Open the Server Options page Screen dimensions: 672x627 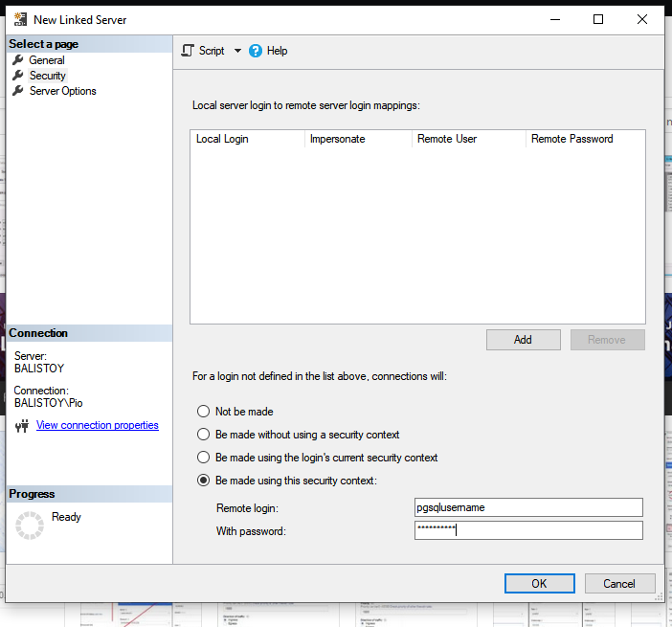tap(62, 91)
